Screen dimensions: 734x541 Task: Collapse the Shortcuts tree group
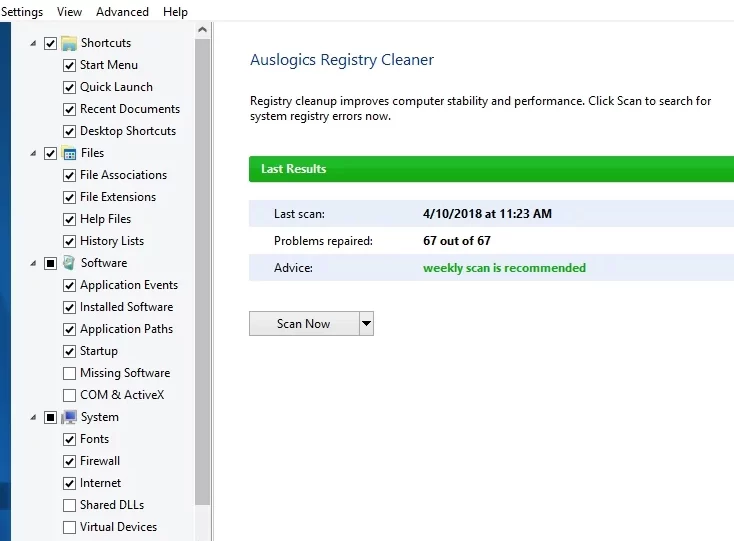33,43
